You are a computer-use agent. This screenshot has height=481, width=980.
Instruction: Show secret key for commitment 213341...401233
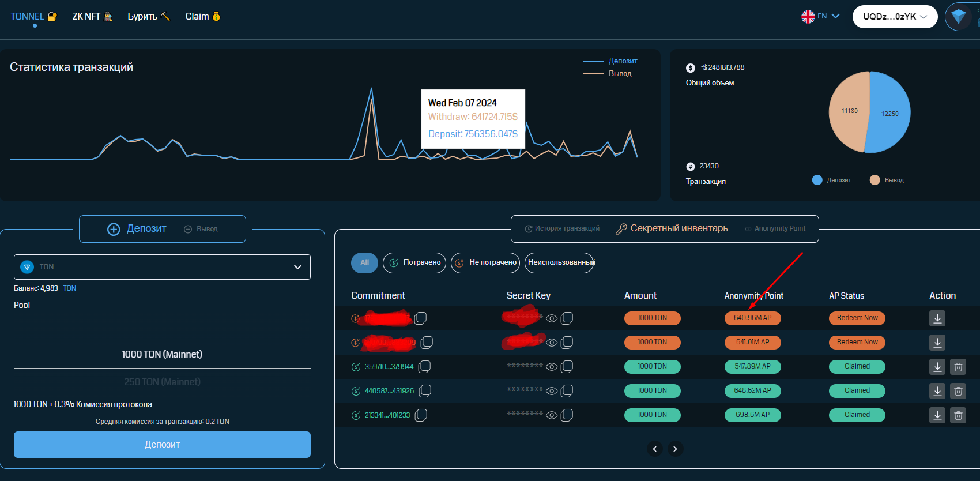552,415
